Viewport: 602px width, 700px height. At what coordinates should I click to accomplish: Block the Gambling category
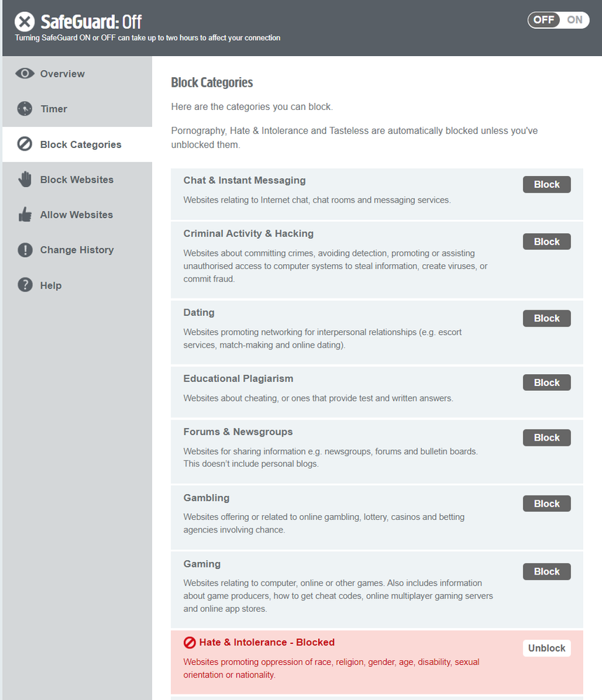[x=547, y=504]
